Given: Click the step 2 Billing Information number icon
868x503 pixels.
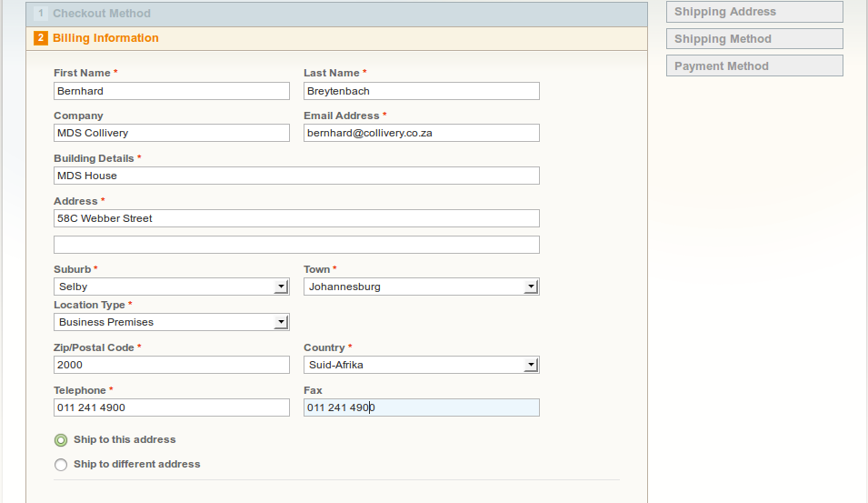Looking at the screenshot, I should point(40,38).
